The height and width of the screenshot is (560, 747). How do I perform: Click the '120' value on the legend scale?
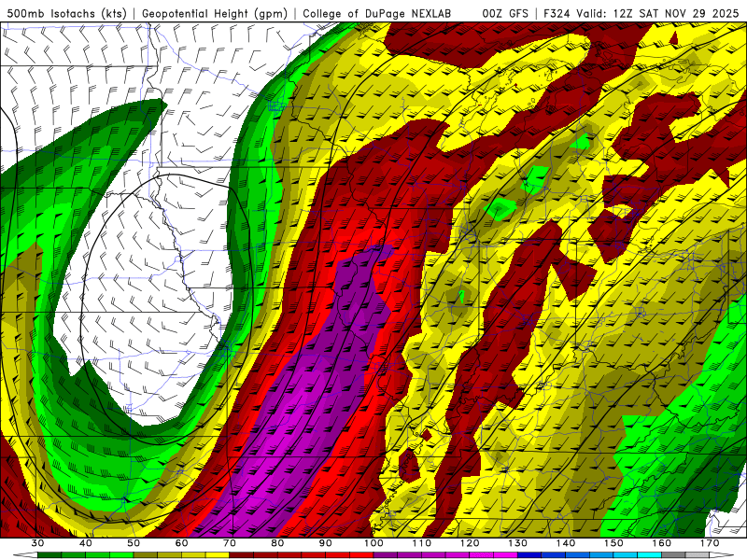pyautogui.click(x=470, y=543)
